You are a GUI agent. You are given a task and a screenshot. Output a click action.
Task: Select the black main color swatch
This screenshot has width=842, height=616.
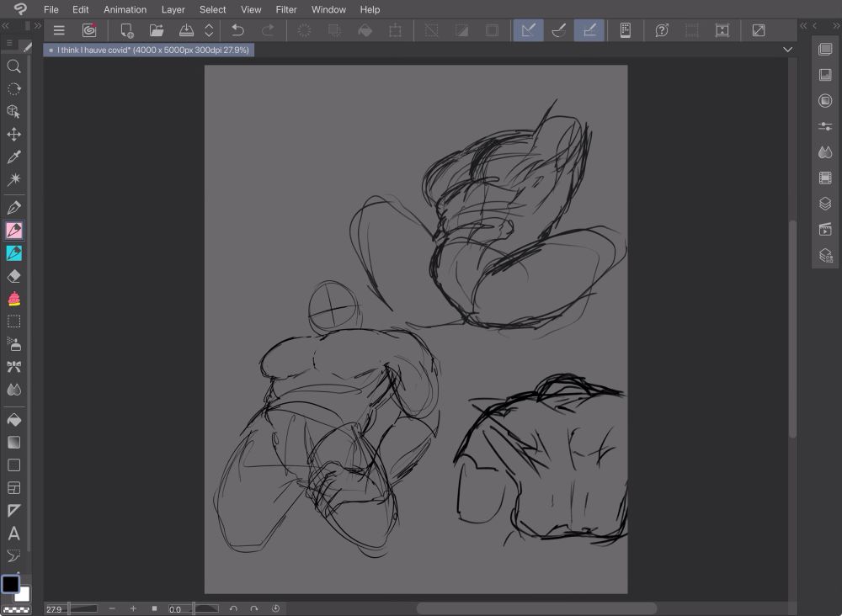coord(10,584)
